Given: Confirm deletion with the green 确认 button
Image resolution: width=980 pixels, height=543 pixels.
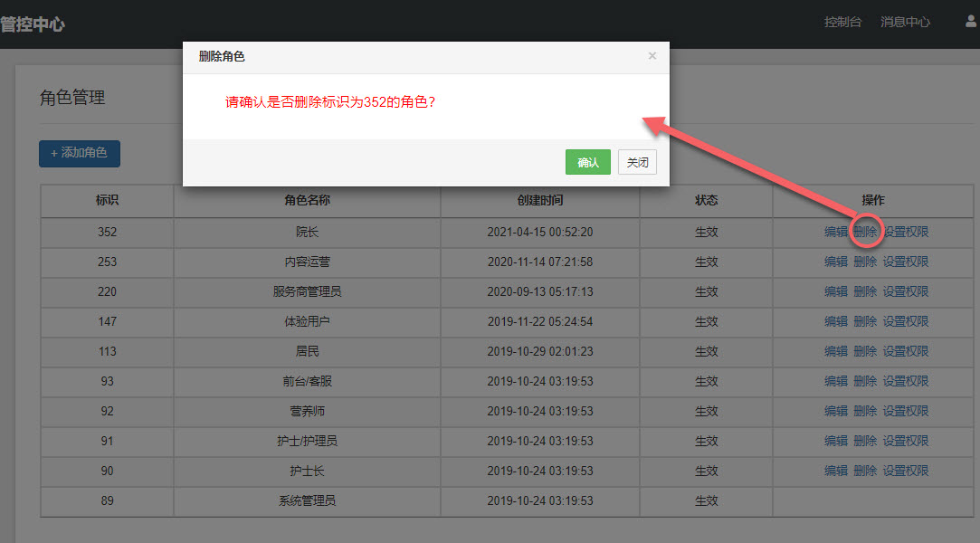Looking at the screenshot, I should pos(588,162).
